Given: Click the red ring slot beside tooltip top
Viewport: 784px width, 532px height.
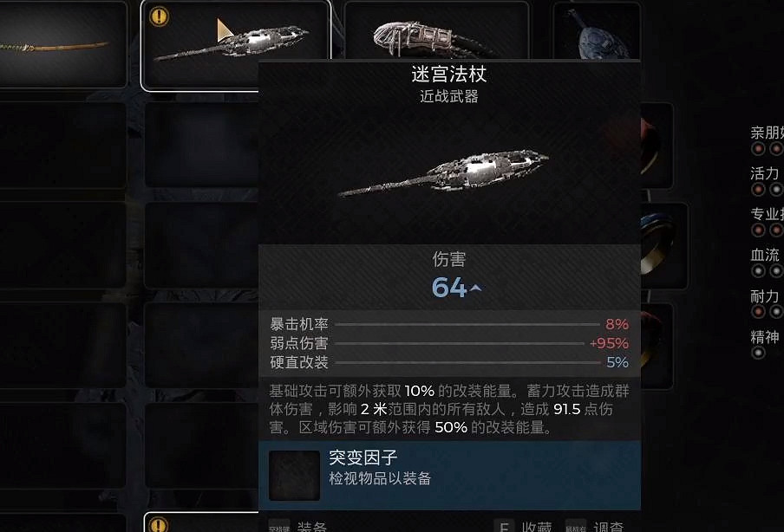Looking at the screenshot, I should click(657, 145).
